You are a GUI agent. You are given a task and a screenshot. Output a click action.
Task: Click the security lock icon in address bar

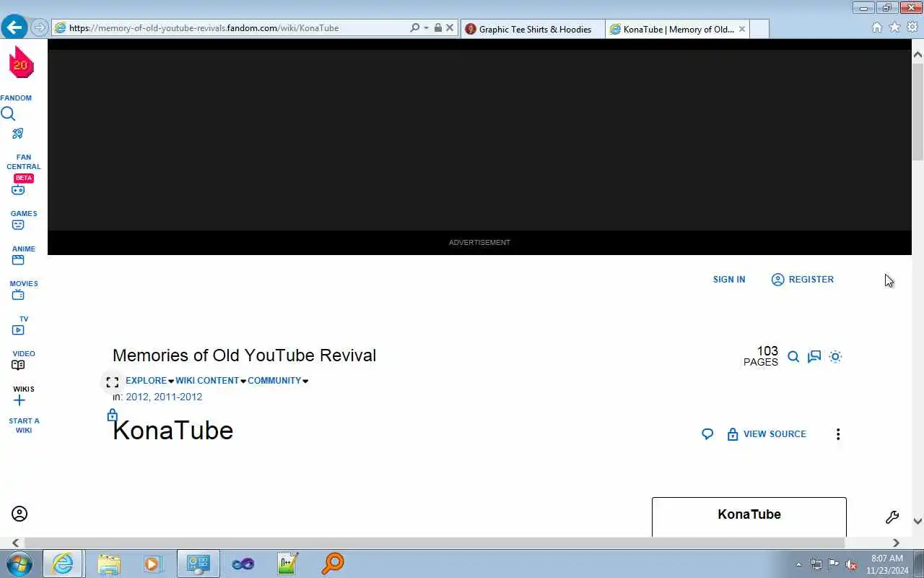point(437,27)
